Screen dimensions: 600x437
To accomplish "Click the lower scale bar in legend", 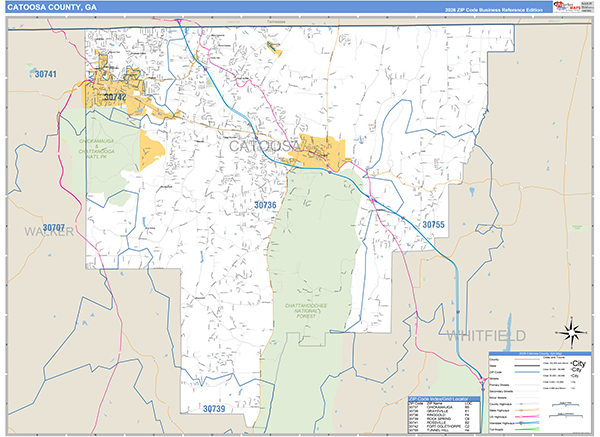I will tap(566, 415).
